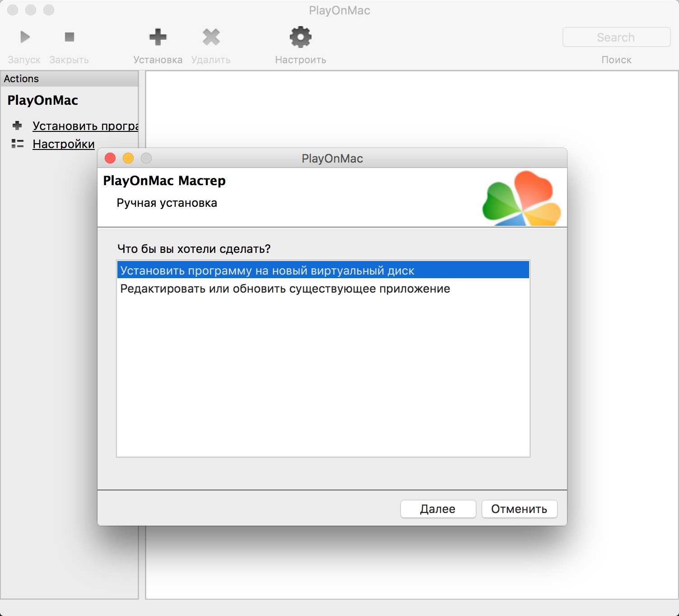This screenshot has width=679, height=616.
Task: Open Настроить via the gear icon
Action: click(x=300, y=37)
